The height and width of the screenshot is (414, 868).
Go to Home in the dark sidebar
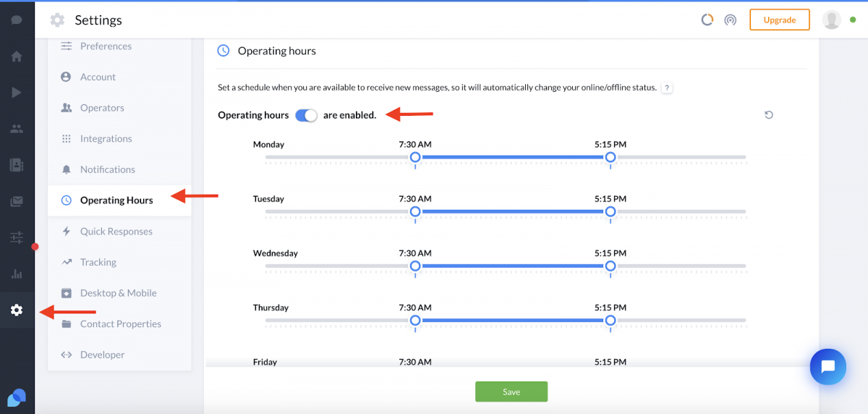tap(17, 56)
